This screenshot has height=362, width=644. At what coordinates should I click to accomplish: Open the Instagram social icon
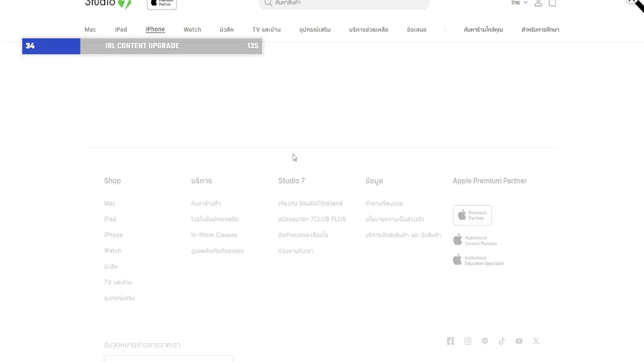coord(467,341)
